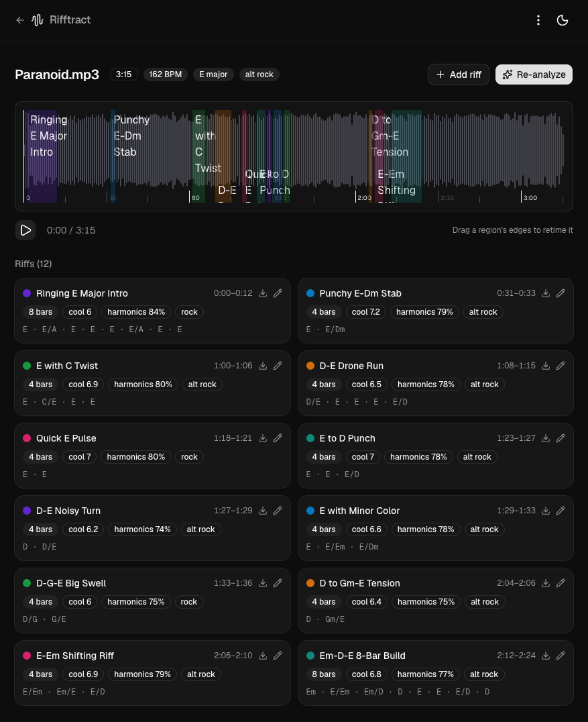Click the Paranoid.mp3 file title
This screenshot has width=588, height=722.
(x=56, y=74)
